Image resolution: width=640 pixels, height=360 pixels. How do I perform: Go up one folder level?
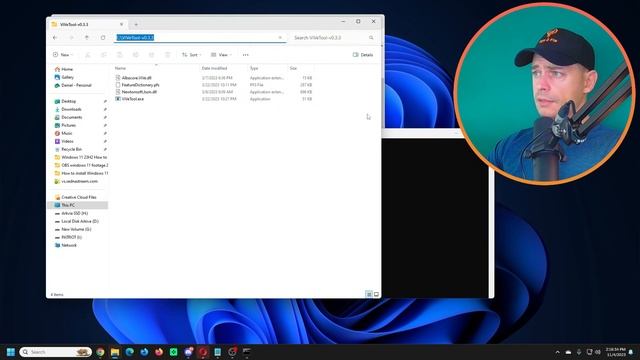click(x=87, y=38)
